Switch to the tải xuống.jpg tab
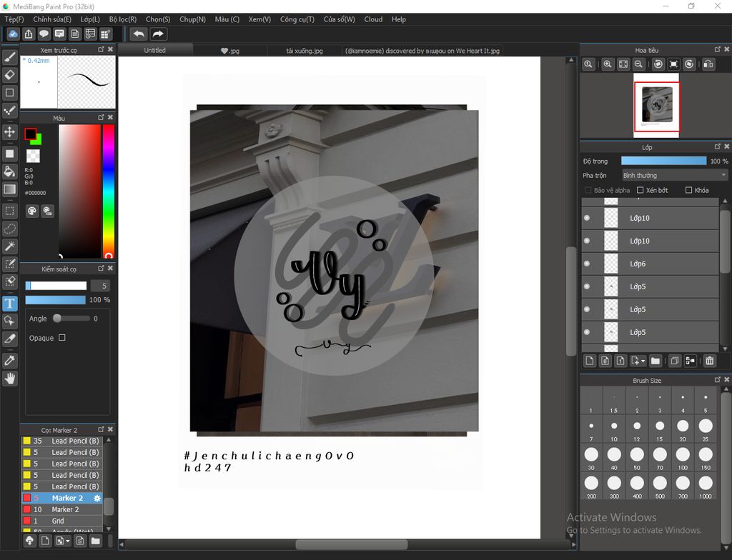The image size is (732, 560). [x=305, y=51]
